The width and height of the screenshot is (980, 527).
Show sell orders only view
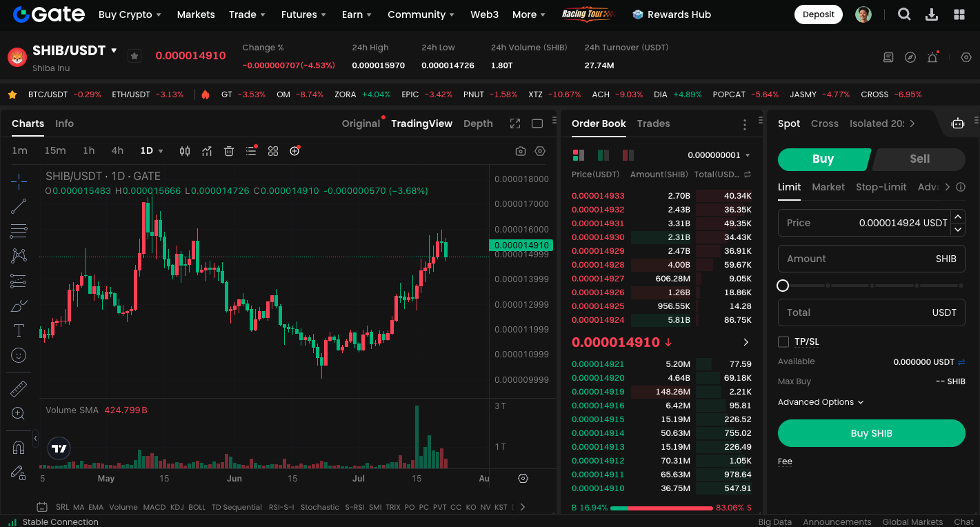tap(628, 155)
